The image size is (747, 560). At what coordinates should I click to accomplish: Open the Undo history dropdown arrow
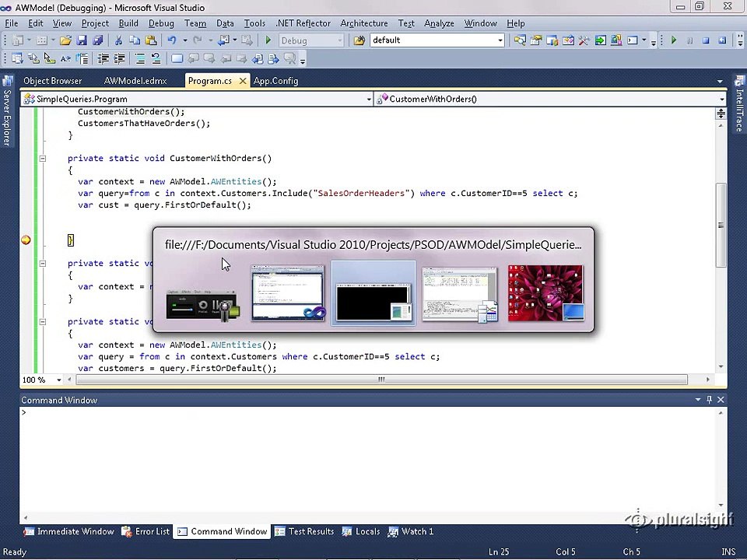[185, 41]
